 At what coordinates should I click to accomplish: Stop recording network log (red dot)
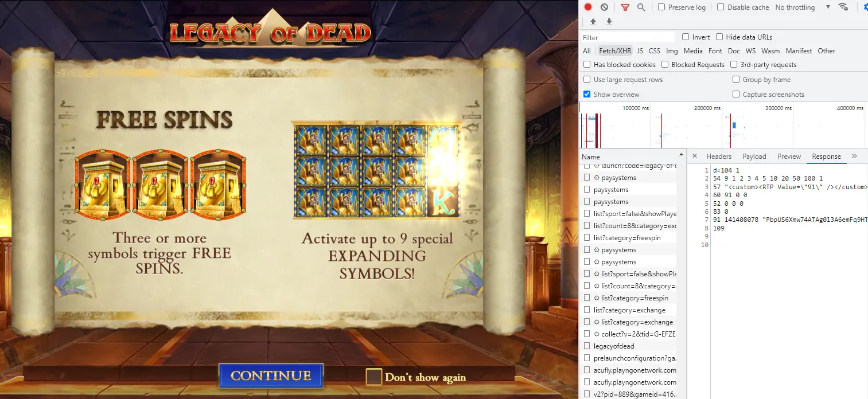(x=588, y=7)
